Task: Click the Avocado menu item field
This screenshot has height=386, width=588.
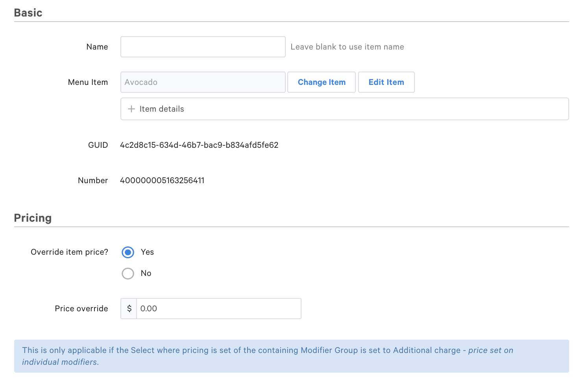Action: point(203,82)
